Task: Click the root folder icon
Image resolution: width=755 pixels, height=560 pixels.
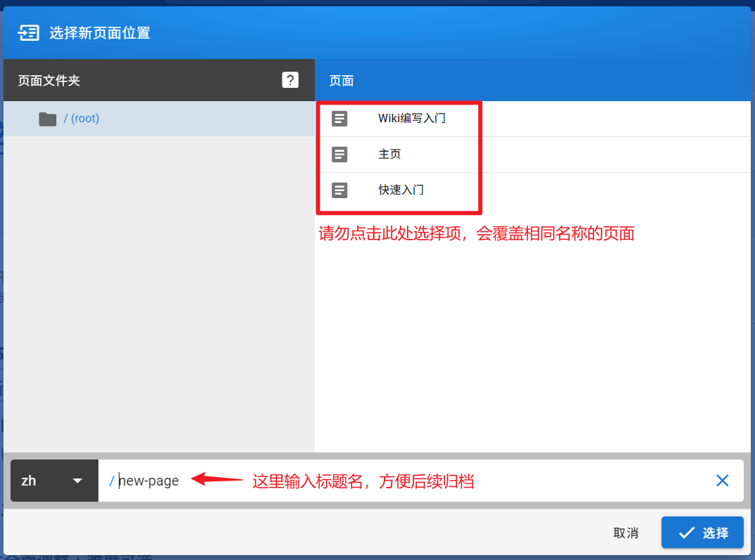Action: click(x=48, y=119)
